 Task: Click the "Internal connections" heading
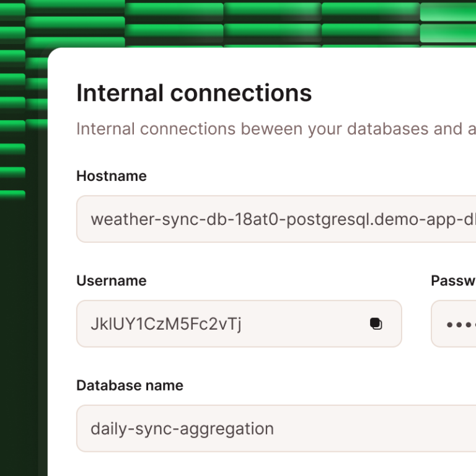tap(194, 93)
